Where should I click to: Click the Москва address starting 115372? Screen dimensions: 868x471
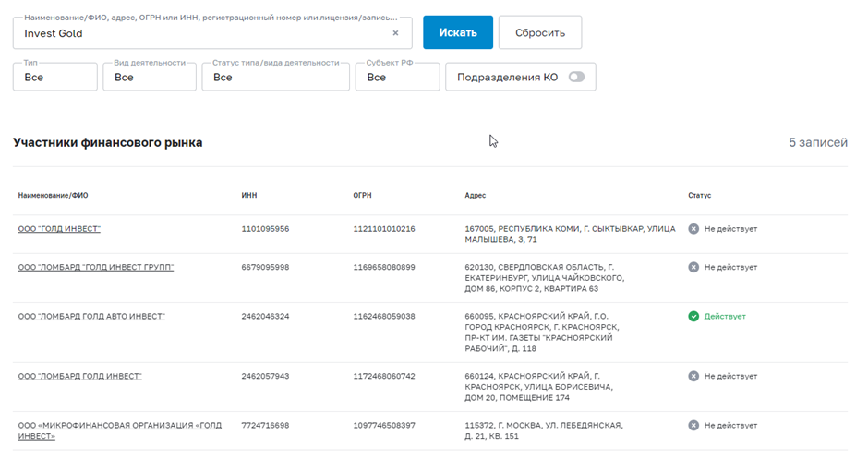[544, 430]
